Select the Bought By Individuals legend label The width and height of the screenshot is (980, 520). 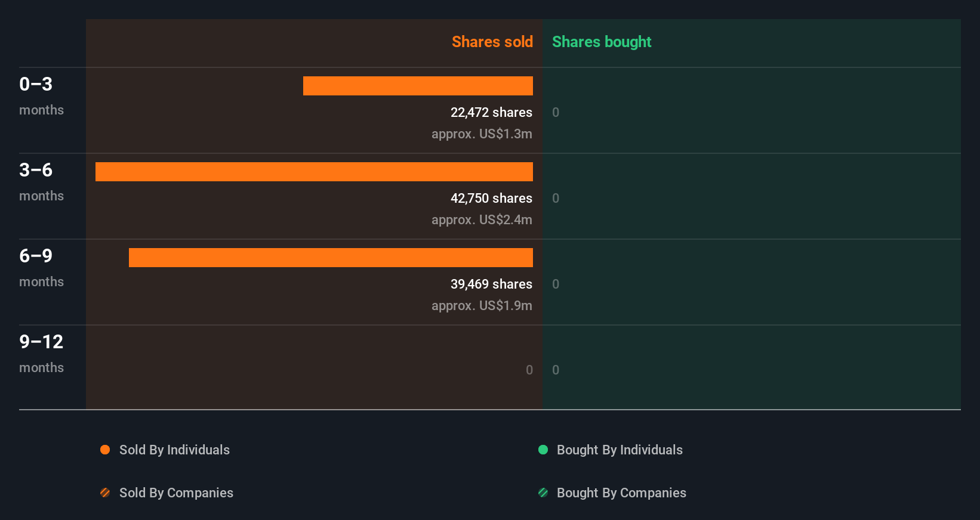(620, 450)
